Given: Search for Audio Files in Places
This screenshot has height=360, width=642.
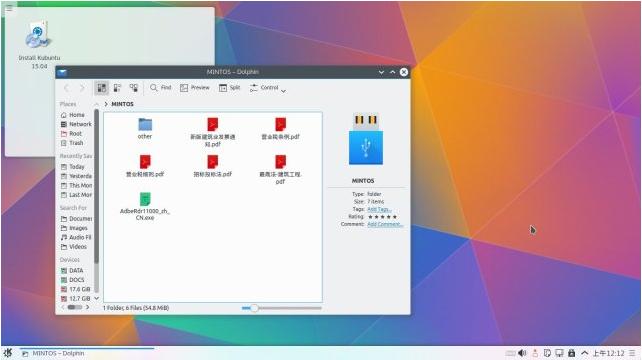Looking at the screenshot, I should [76, 238].
